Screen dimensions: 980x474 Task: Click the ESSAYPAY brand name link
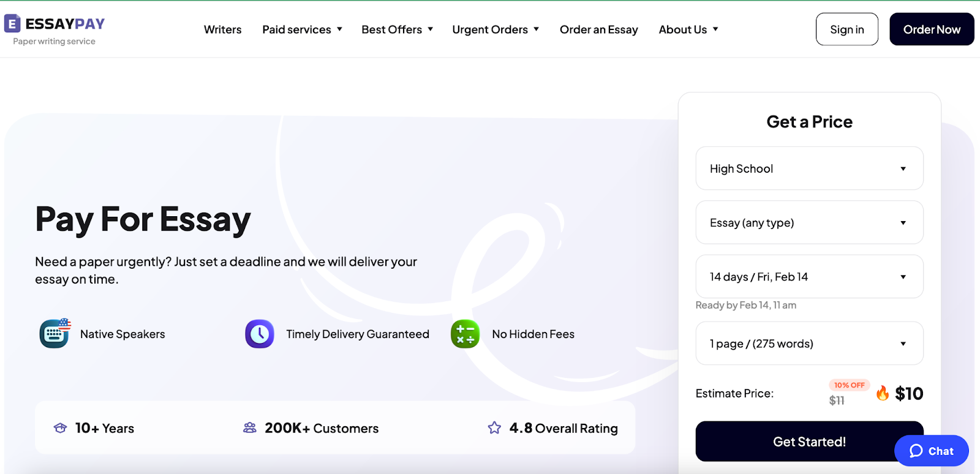[65, 24]
